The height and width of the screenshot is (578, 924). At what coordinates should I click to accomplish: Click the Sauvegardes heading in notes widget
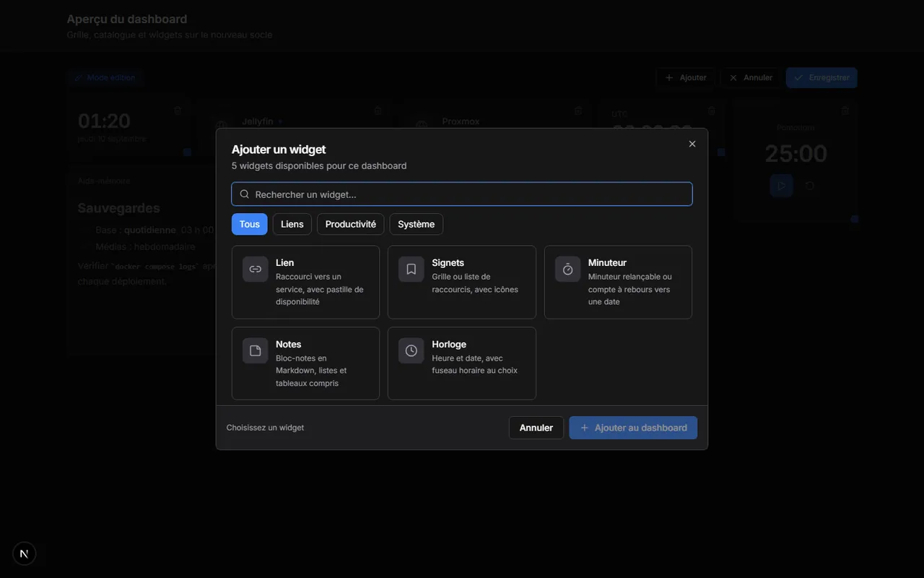point(119,208)
